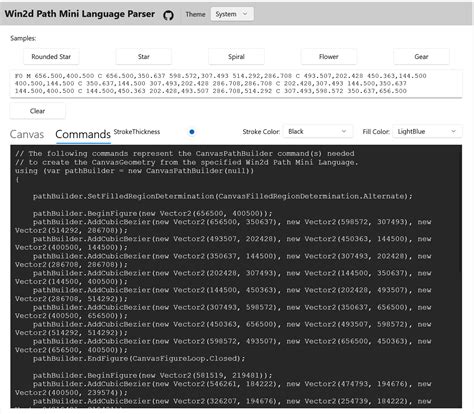
Task: Click into the path data text box
Action: [x=236, y=84]
